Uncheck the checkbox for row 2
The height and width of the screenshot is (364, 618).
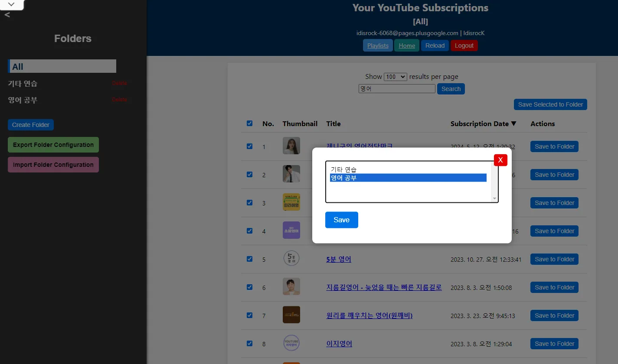[249, 175]
